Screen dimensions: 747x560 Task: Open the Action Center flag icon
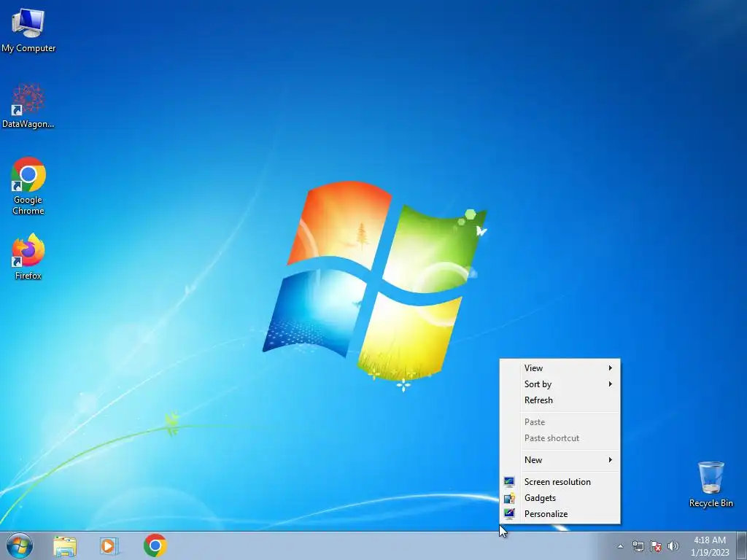tap(656, 546)
